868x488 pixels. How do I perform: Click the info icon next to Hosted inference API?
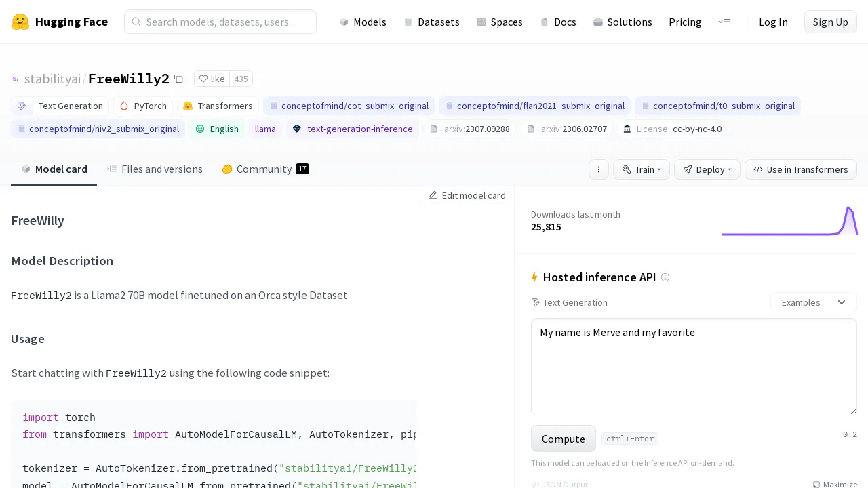point(665,277)
